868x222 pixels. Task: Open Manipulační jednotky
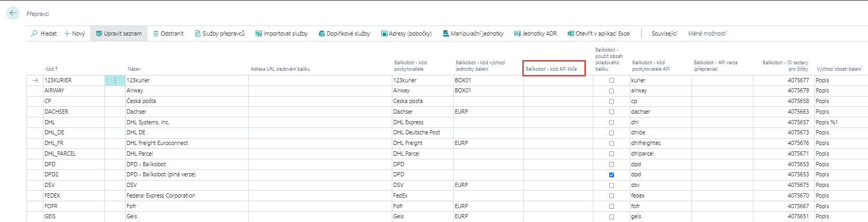(x=473, y=33)
